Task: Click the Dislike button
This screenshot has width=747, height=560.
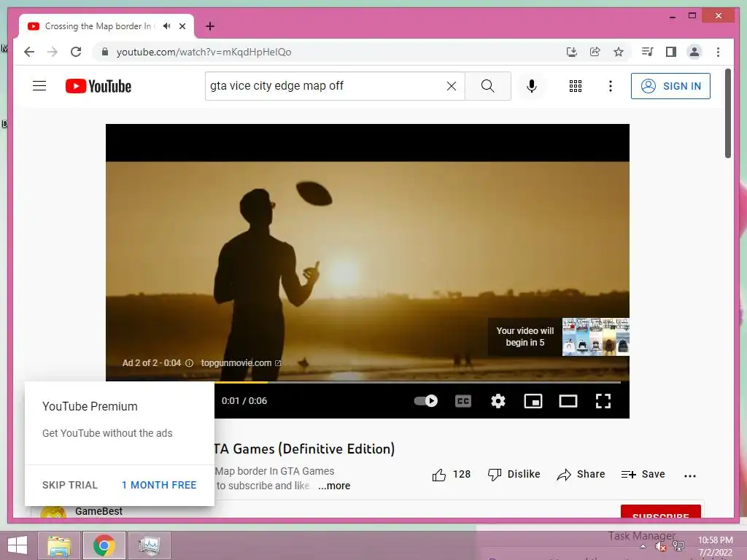Action: (x=514, y=474)
